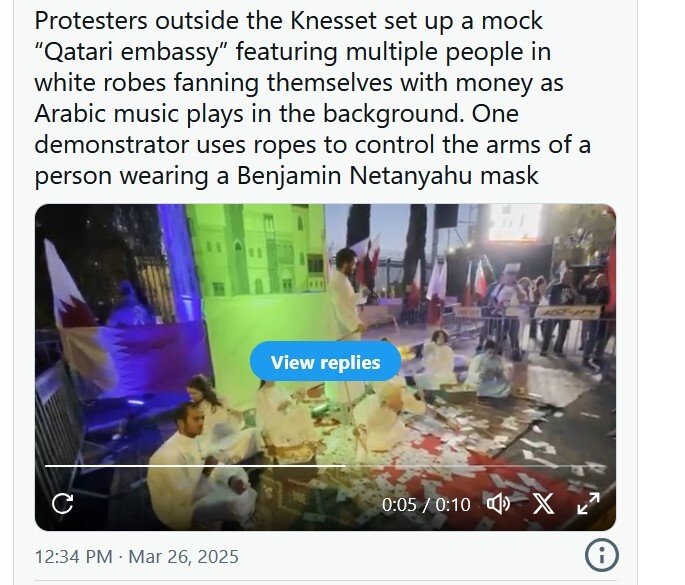Screen dimensions: 685x585
Task: Click the Mar 26, 2025 date
Action: coord(183,557)
